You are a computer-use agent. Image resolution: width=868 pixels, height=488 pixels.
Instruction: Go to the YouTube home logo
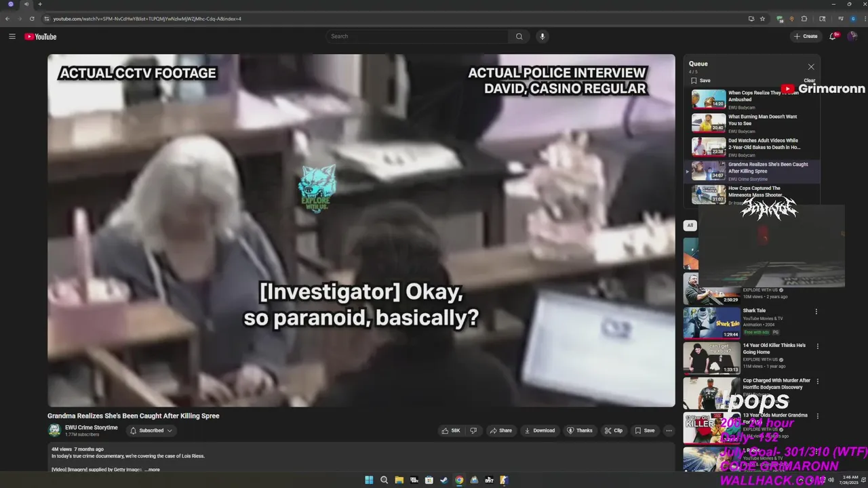click(x=41, y=37)
